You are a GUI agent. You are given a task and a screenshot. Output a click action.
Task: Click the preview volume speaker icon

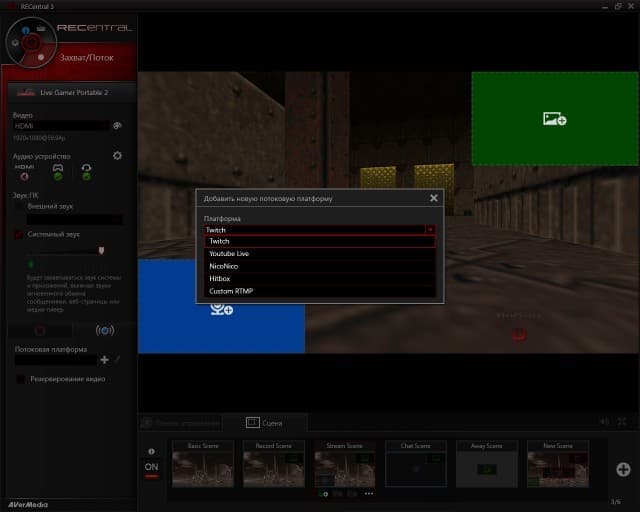pos(604,422)
